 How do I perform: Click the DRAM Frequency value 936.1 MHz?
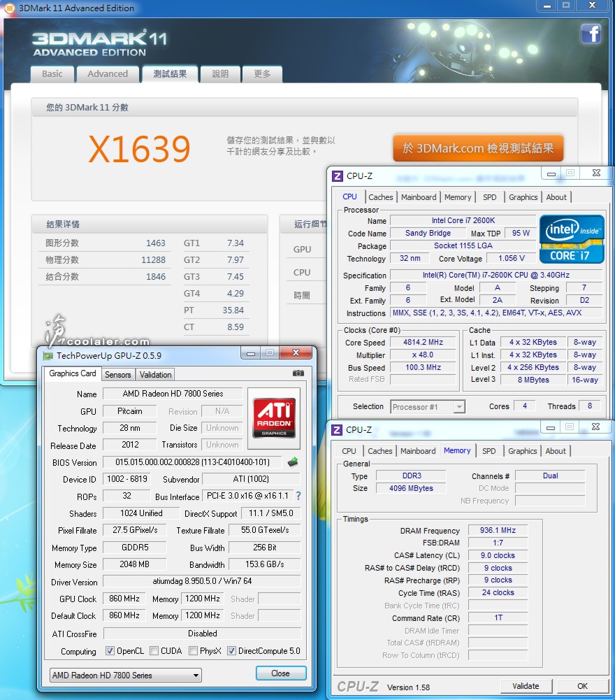(x=498, y=530)
